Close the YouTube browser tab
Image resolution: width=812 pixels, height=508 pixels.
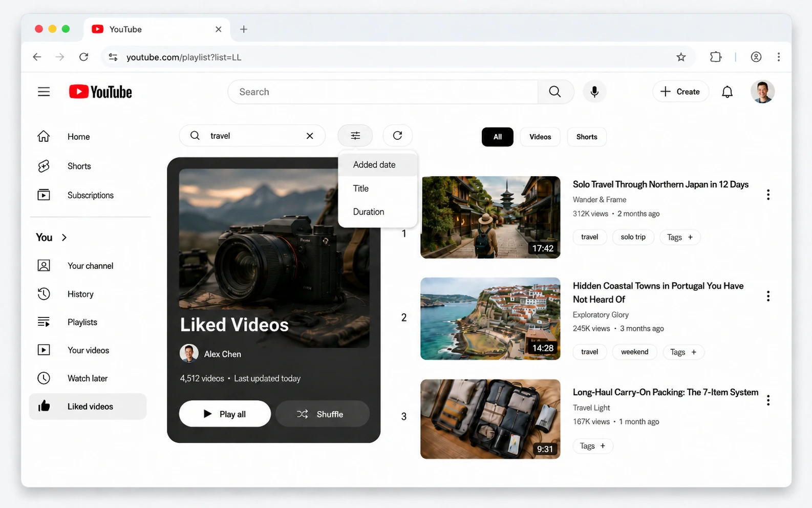coord(219,29)
